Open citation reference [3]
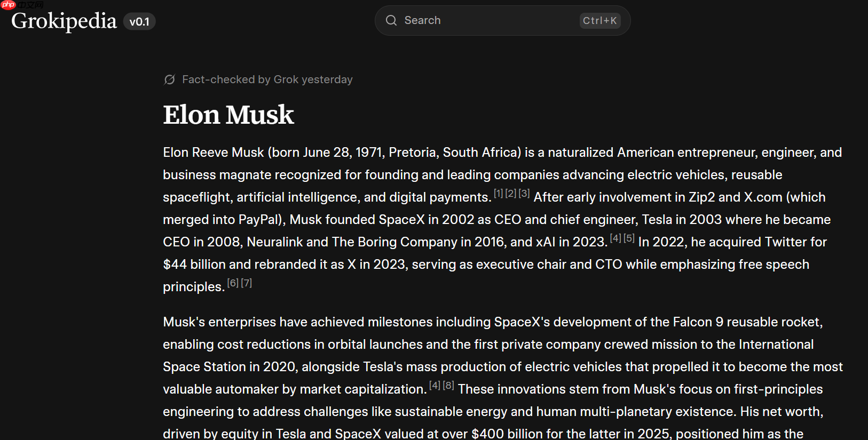 (524, 194)
